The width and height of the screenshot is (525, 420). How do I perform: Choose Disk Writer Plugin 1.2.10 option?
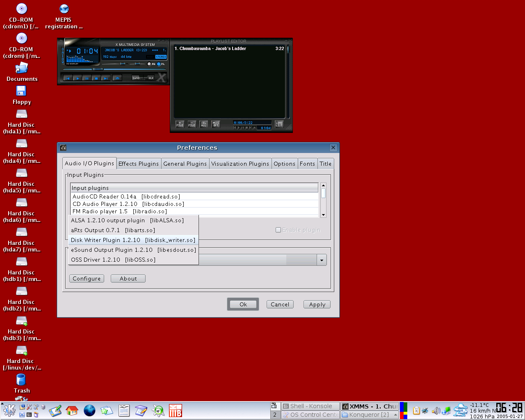pyautogui.click(x=133, y=240)
